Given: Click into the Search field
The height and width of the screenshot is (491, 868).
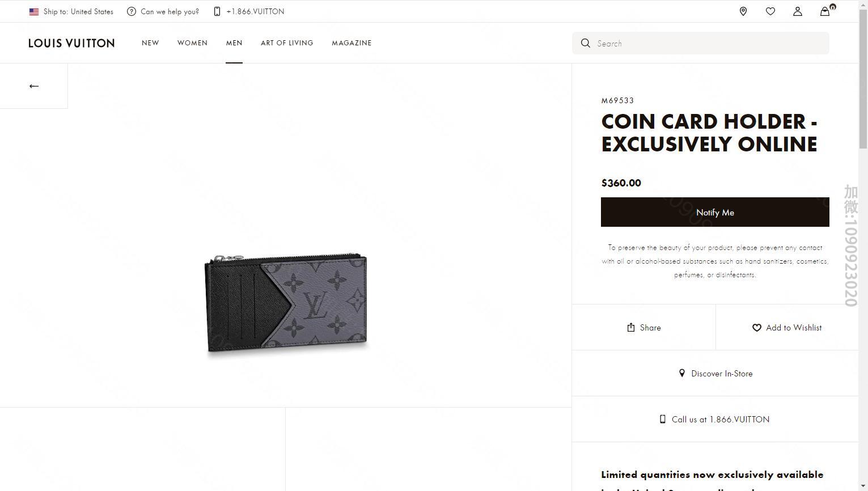Looking at the screenshot, I should [709, 43].
